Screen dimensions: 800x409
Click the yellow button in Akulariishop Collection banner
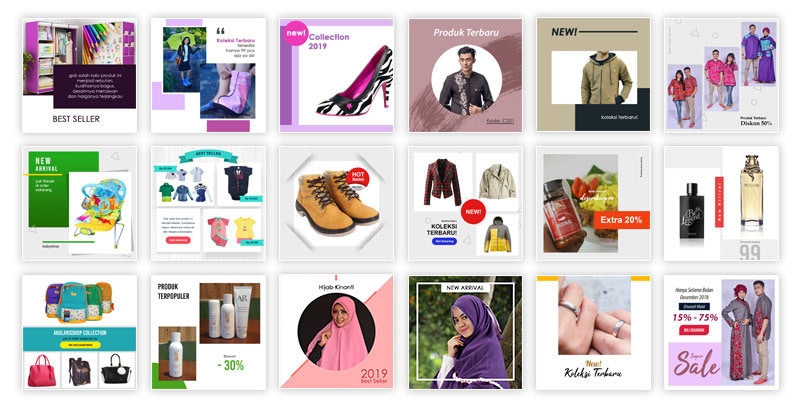[80, 345]
